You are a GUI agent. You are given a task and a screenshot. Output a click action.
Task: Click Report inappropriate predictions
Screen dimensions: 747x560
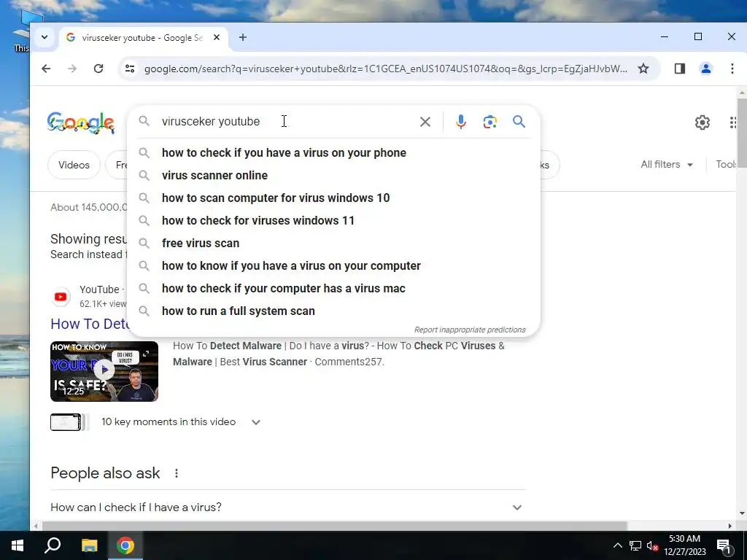[470, 330]
